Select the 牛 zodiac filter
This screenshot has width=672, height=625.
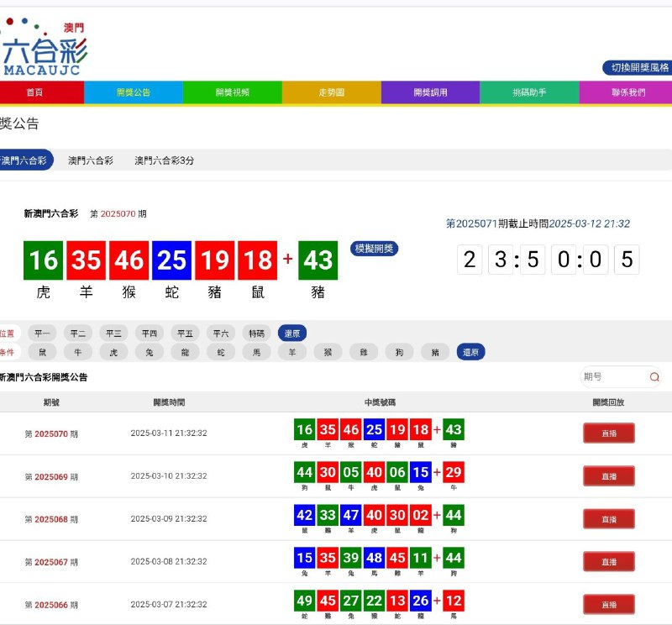click(77, 352)
